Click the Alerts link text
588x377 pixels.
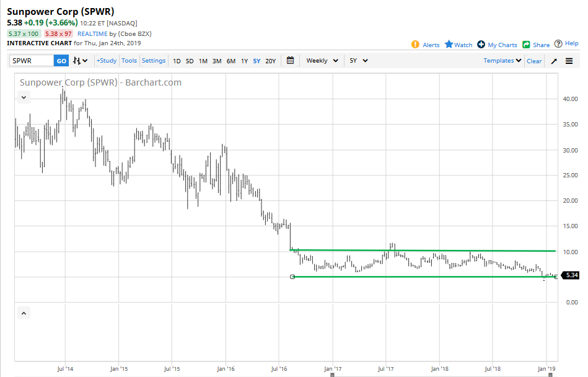431,45
